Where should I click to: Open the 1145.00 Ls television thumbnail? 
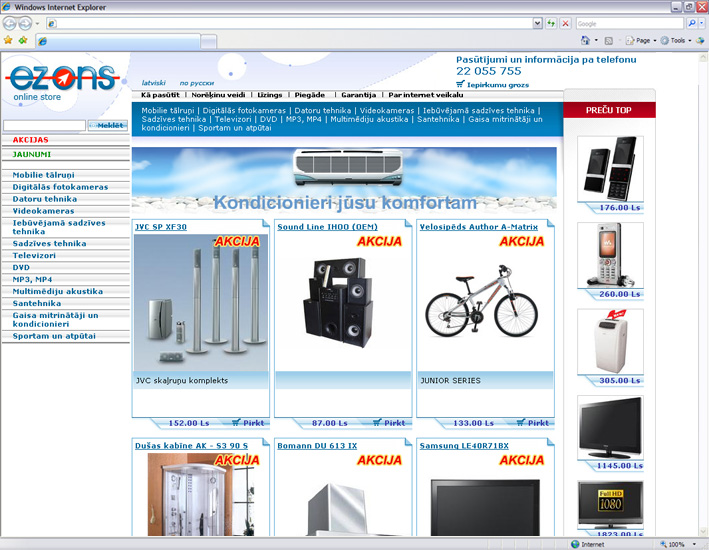point(610,427)
